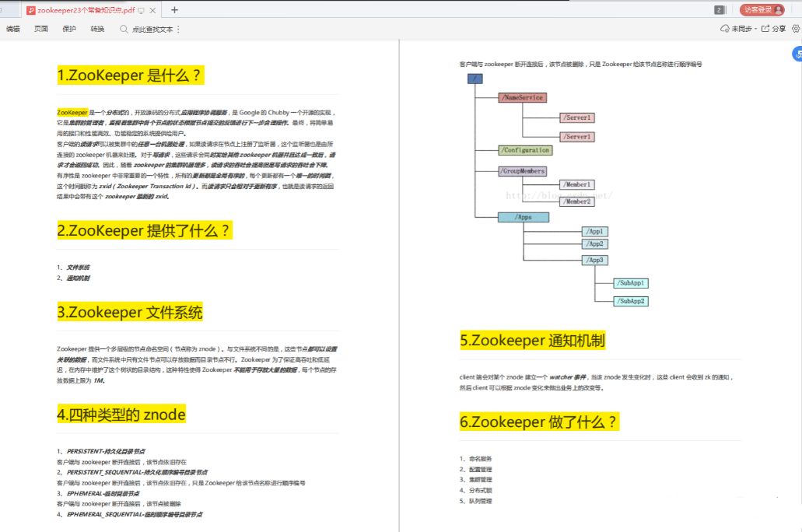Click heading '1.ZooKeeper 是什么？'
Viewport: 802px width, 532px height.
pyautogui.click(x=131, y=75)
